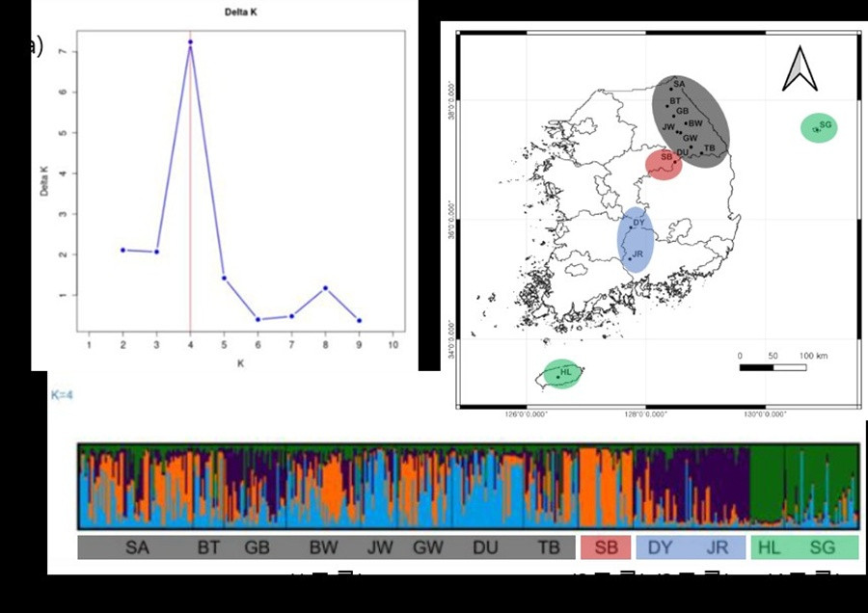Select the red SB label box
868x613 pixels.
coord(606,547)
